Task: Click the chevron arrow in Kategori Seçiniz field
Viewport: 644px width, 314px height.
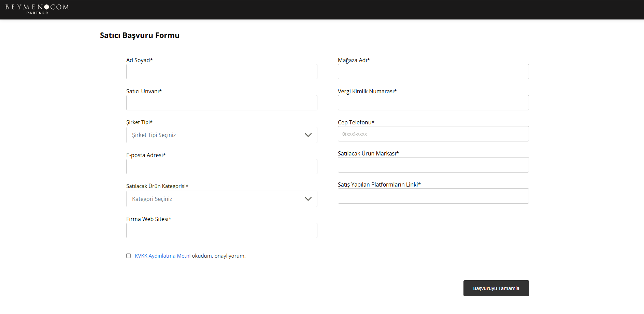Action: 308,199
